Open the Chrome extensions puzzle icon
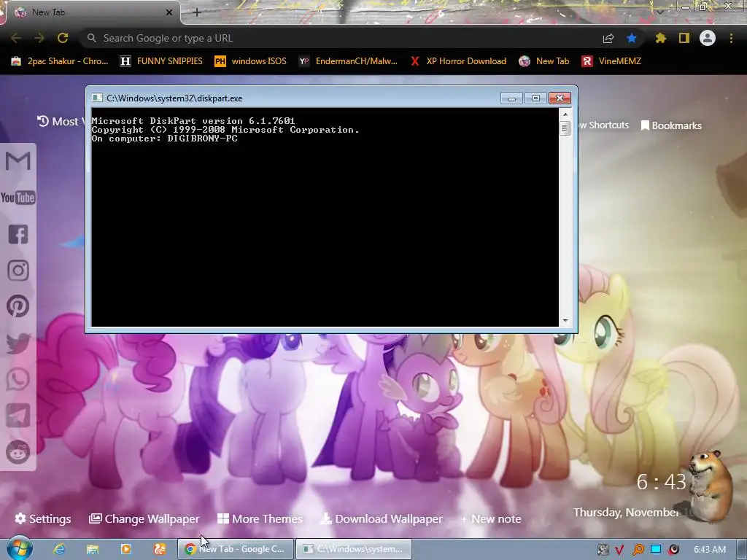Viewport: 747px width, 560px height. point(660,38)
